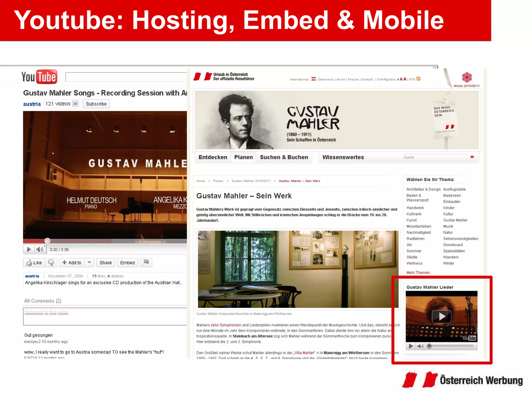
Task: Click the YouTube logo
Action: tap(39, 77)
